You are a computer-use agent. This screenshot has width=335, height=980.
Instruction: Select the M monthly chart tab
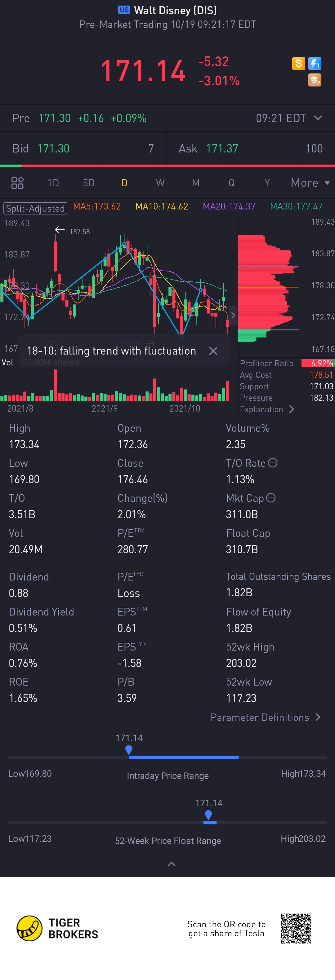click(196, 183)
